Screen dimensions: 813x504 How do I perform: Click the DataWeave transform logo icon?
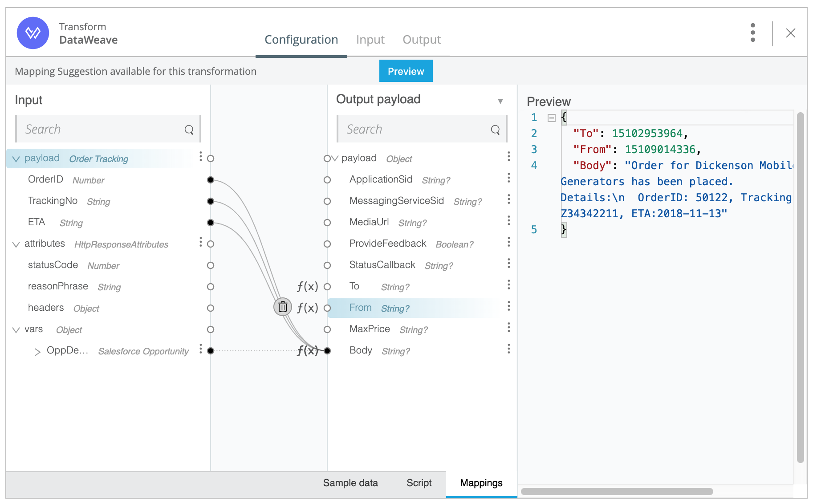[x=33, y=33]
